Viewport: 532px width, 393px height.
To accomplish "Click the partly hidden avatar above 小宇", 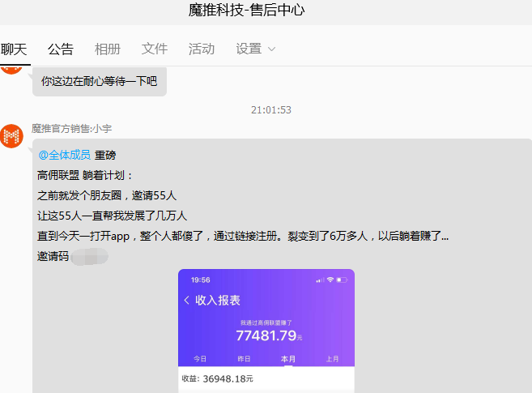I will click(11, 70).
